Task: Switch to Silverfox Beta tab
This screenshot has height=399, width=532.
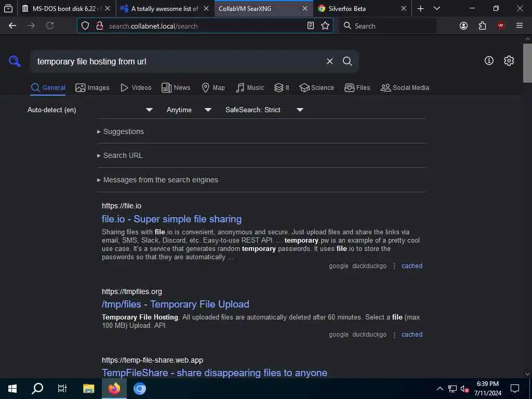Action: pos(362,8)
